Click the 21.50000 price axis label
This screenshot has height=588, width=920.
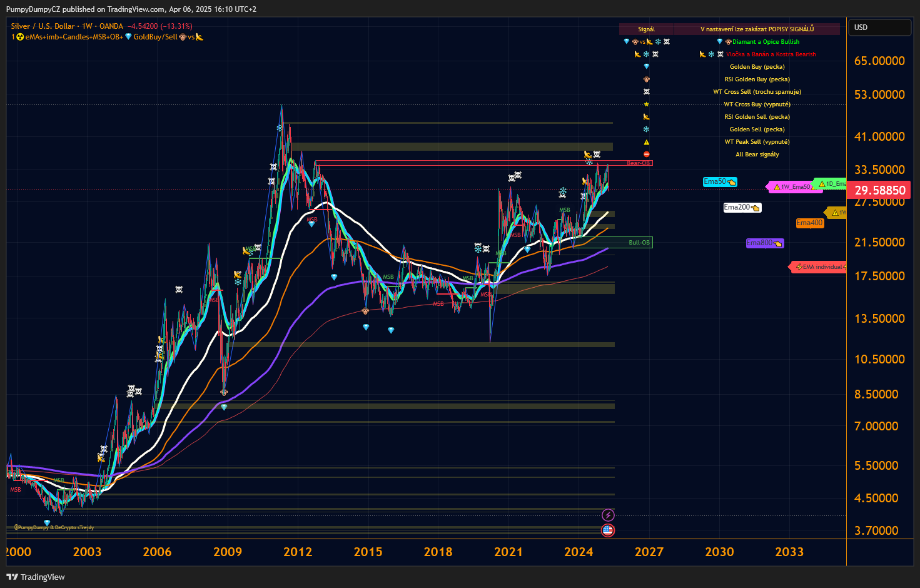879,242
